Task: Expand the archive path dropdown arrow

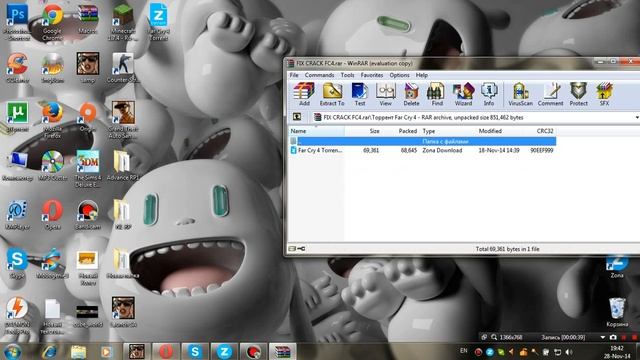Action: (637, 118)
